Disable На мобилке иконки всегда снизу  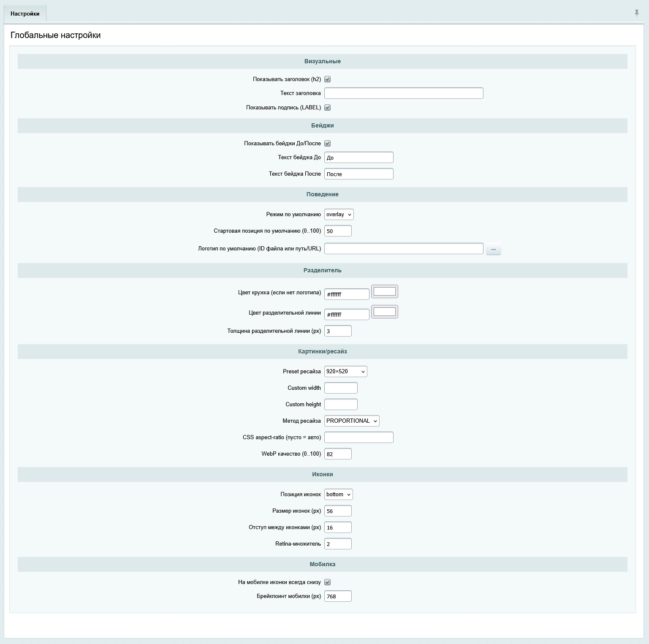coord(327,582)
